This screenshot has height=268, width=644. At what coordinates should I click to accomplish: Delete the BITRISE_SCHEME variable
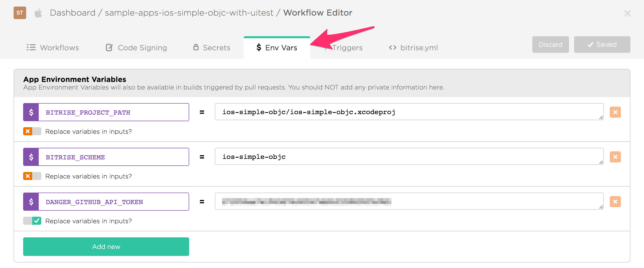[615, 157]
